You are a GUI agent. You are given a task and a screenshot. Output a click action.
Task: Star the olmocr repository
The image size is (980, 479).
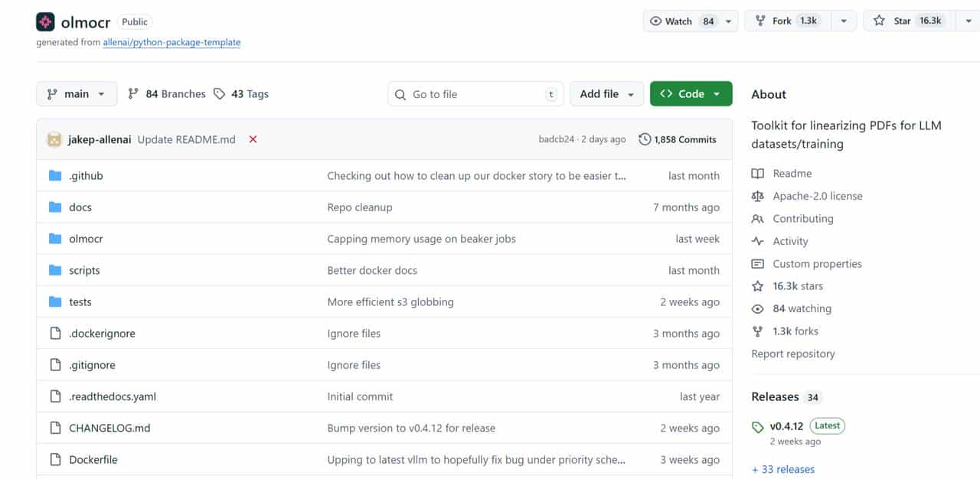(908, 21)
